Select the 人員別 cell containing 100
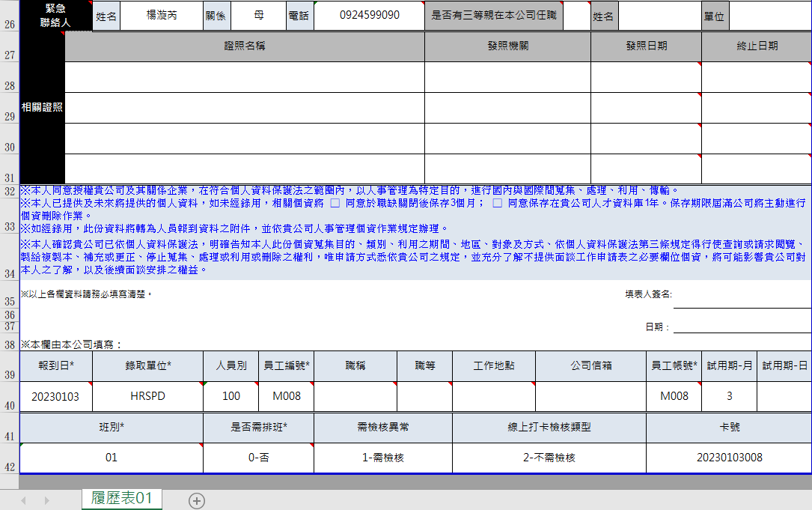Screen dimensions: 812x510 pyautogui.click(x=231, y=396)
